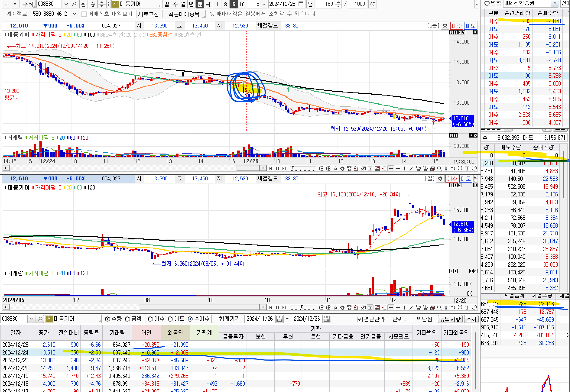Switch chart period to 틱 (tick)

click(208, 4)
